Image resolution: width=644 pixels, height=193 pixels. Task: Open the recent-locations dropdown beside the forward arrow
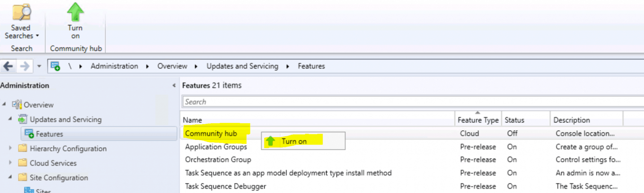coord(39,66)
